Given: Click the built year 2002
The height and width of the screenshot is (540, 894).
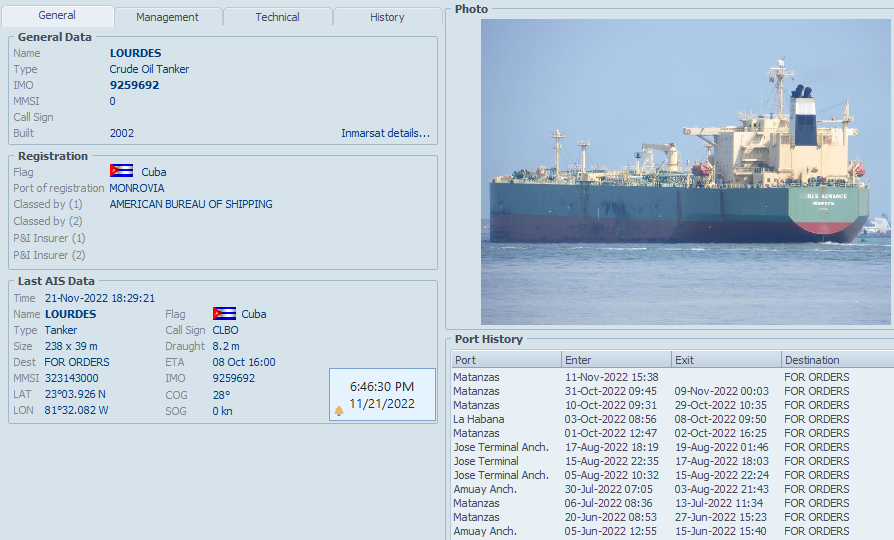Looking at the screenshot, I should point(122,133).
